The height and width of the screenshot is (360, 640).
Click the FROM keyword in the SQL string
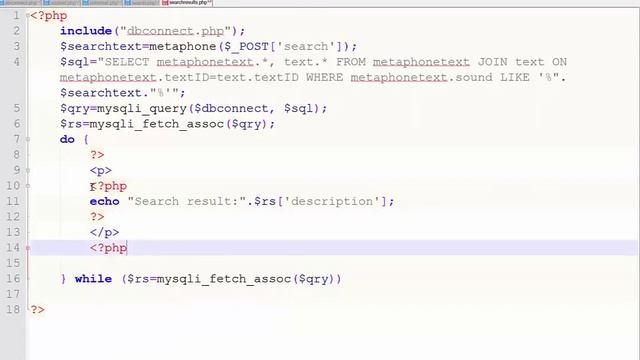point(351,62)
